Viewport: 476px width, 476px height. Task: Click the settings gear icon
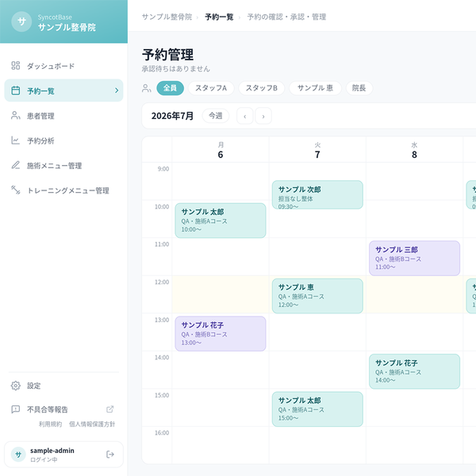pyautogui.click(x=16, y=386)
